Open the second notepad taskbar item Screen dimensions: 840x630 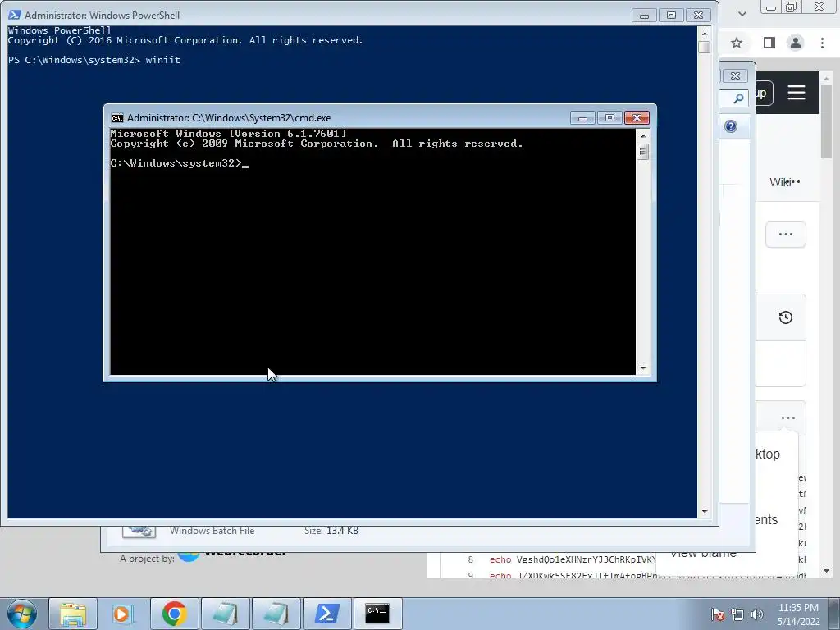pos(276,614)
